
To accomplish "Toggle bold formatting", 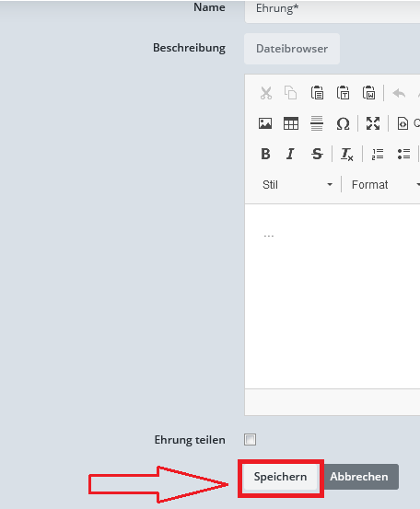I will click(265, 154).
